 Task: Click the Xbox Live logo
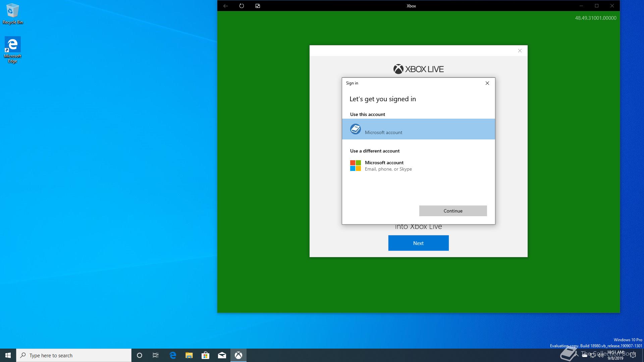pyautogui.click(x=418, y=69)
